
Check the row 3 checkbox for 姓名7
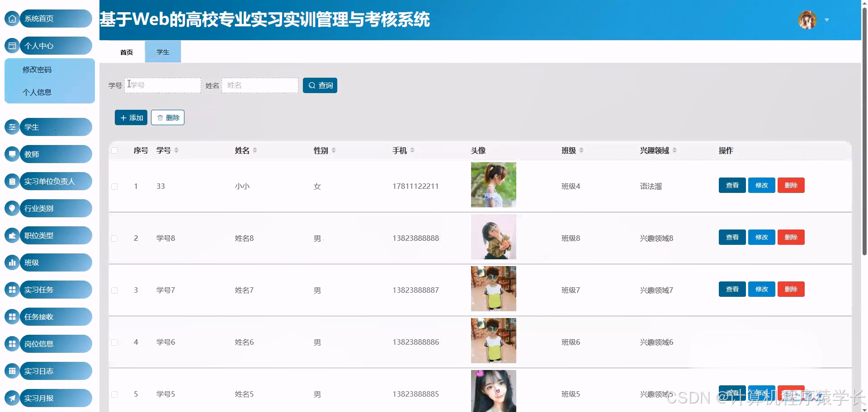click(114, 290)
